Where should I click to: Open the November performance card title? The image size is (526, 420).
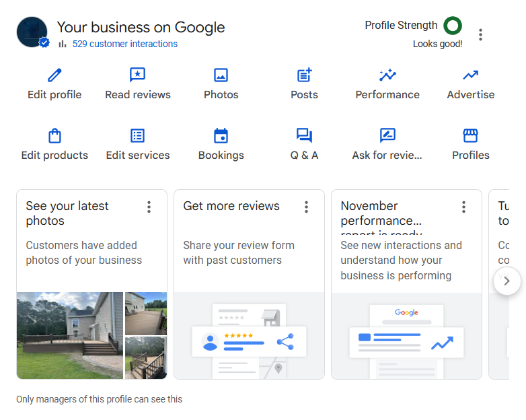pos(381,217)
